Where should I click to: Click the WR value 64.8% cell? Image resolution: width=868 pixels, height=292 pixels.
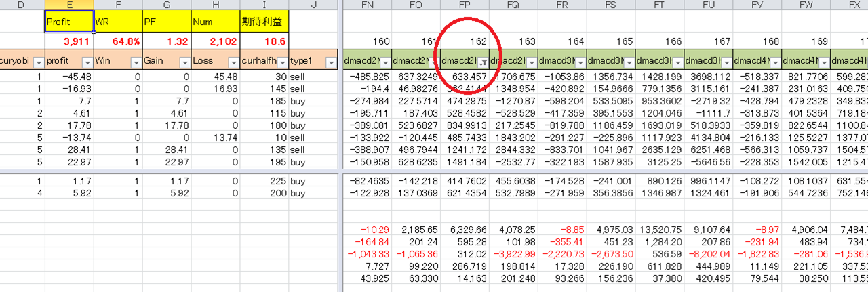(x=118, y=41)
